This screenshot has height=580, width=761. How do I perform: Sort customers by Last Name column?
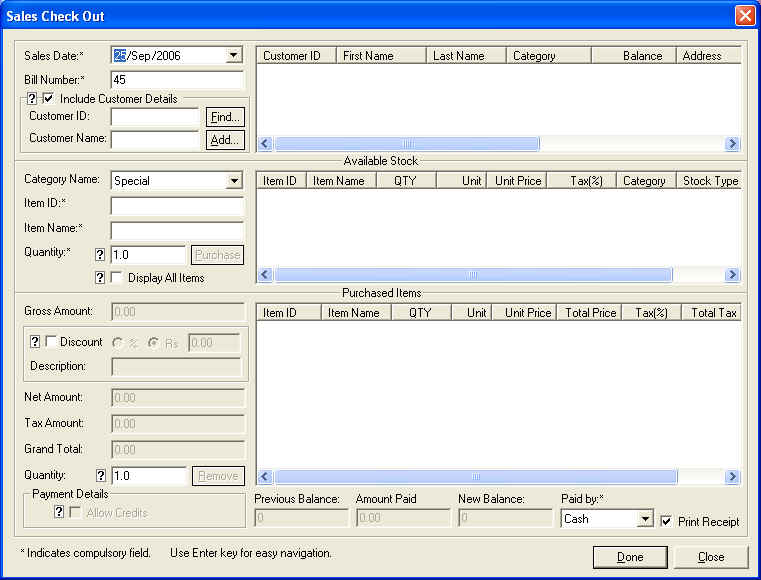[x=466, y=56]
